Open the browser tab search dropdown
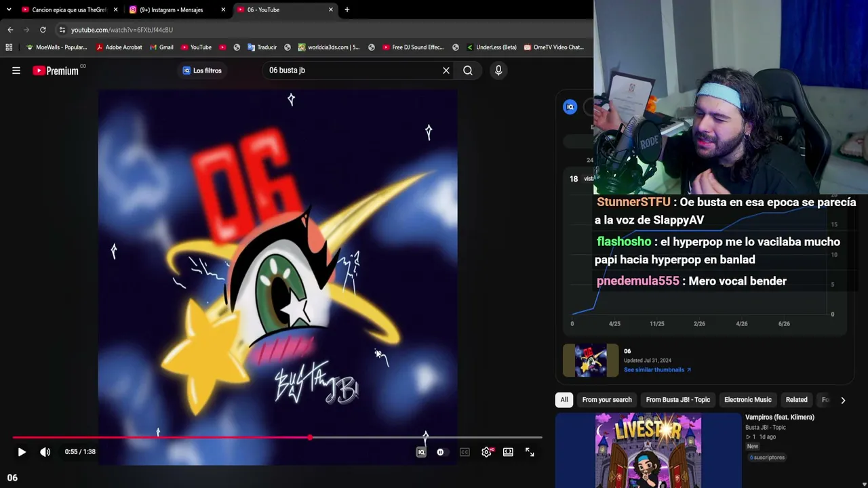The height and width of the screenshot is (488, 868). (x=9, y=9)
